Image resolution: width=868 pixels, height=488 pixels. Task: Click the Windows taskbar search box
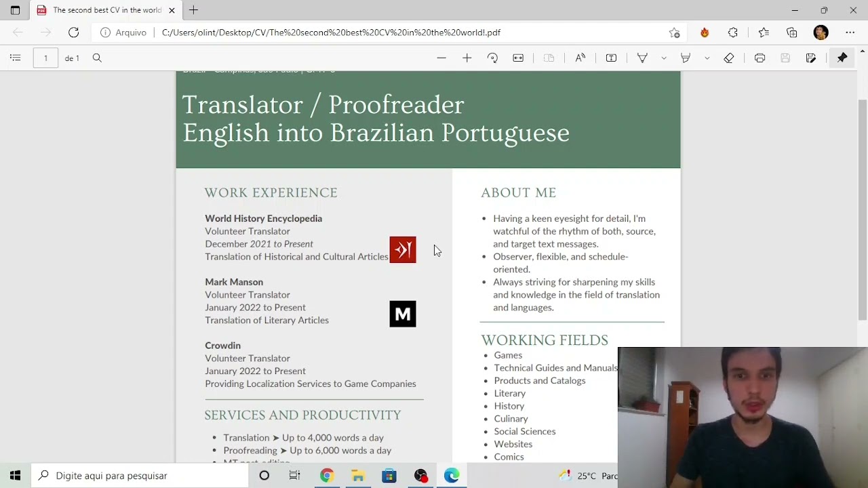[140, 476]
